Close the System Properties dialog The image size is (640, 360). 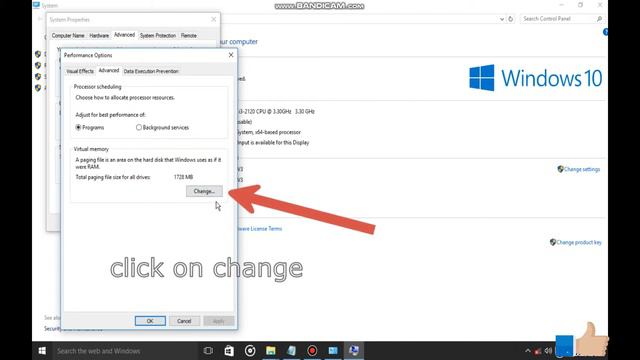[x=213, y=19]
